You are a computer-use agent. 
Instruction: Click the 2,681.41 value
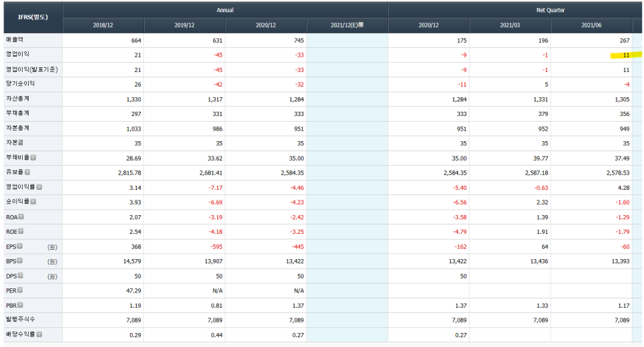coord(211,173)
